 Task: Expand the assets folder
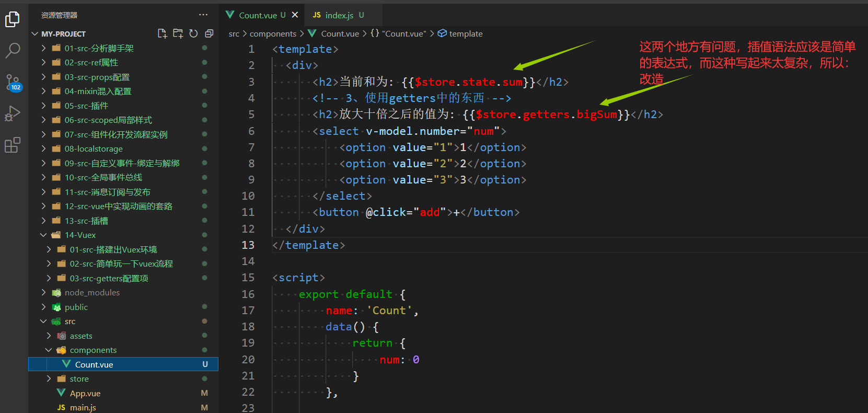pos(49,336)
